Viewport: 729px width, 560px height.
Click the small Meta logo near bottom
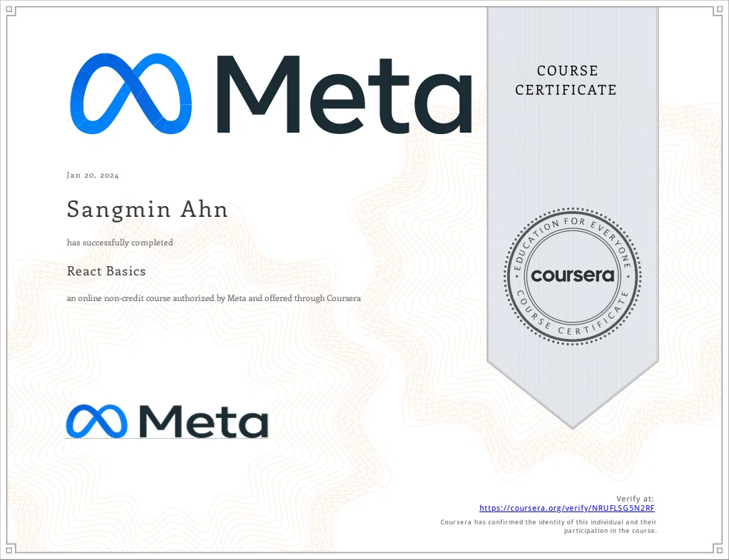167,421
